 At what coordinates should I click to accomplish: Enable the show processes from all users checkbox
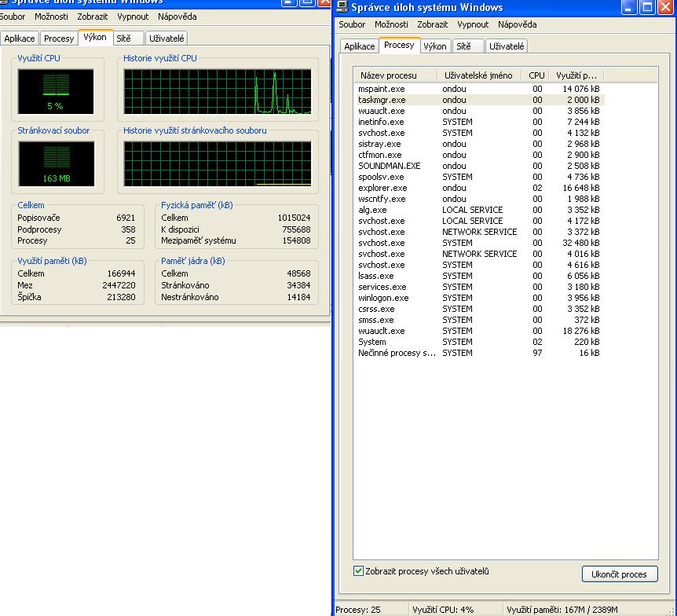click(359, 571)
